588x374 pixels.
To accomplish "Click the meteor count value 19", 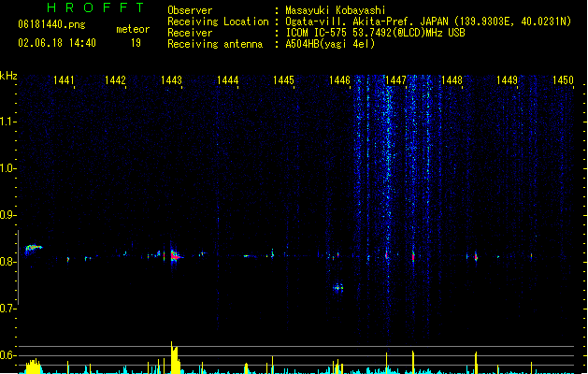I will coord(136,43).
